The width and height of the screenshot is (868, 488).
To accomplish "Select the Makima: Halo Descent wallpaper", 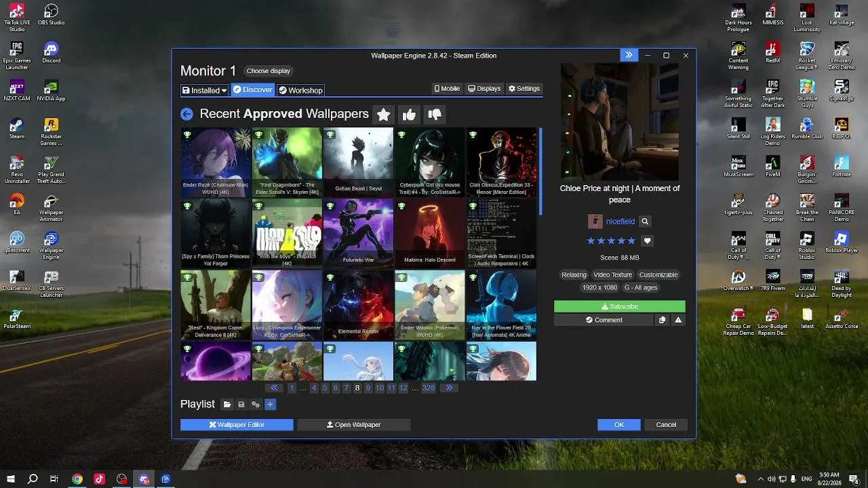I will tap(430, 234).
